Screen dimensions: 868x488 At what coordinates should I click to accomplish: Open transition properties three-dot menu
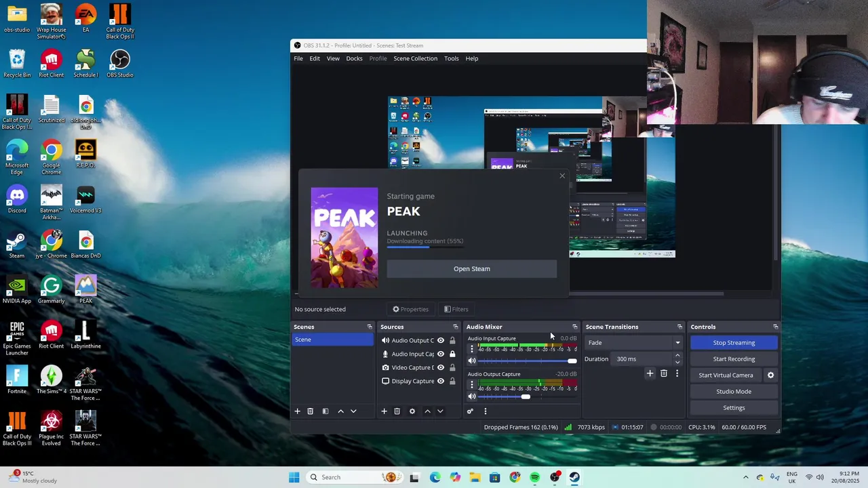pyautogui.click(x=677, y=373)
